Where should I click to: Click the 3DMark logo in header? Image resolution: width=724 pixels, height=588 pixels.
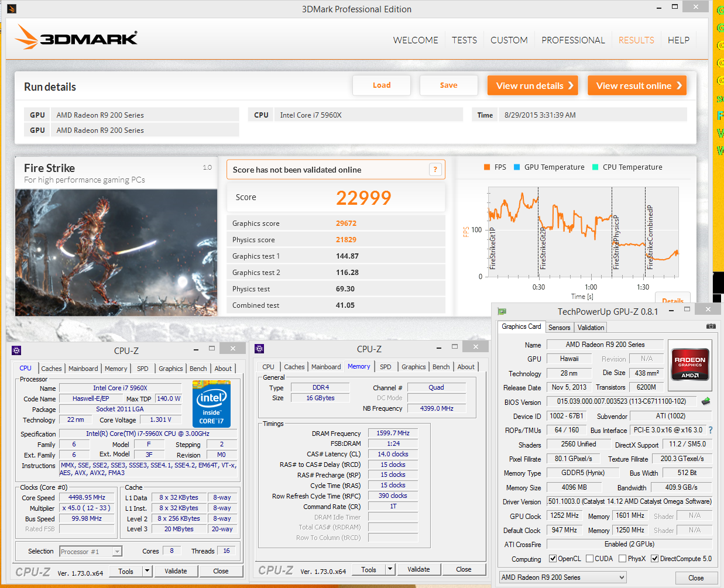pos(76,37)
